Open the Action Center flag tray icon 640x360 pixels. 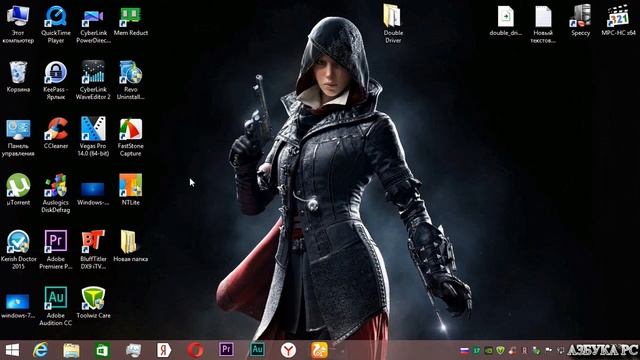click(x=549, y=351)
